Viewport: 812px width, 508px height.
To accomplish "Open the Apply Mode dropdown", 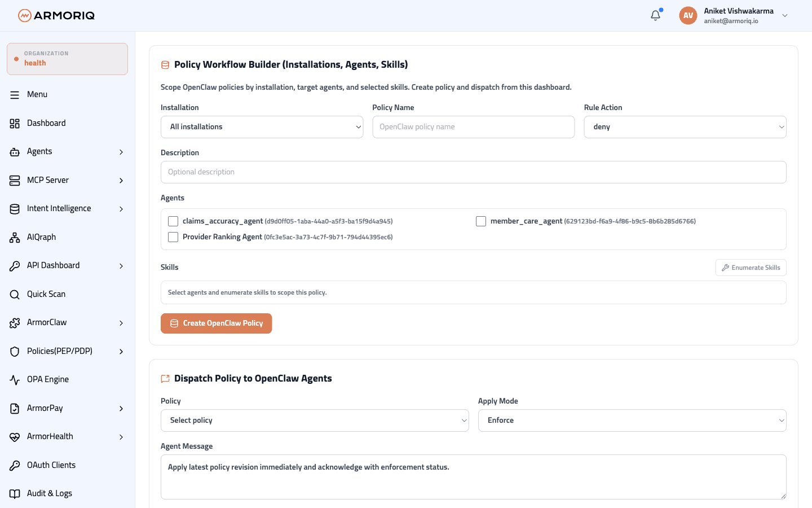I will (632, 421).
